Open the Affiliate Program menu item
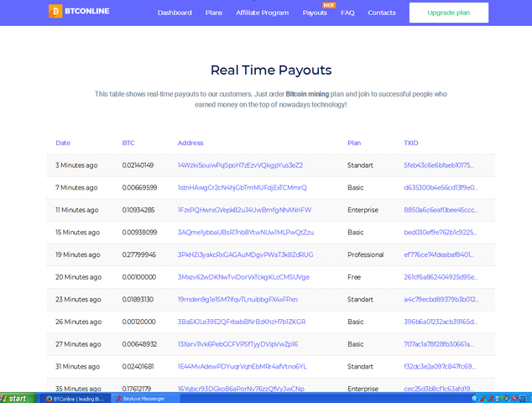 [263, 13]
